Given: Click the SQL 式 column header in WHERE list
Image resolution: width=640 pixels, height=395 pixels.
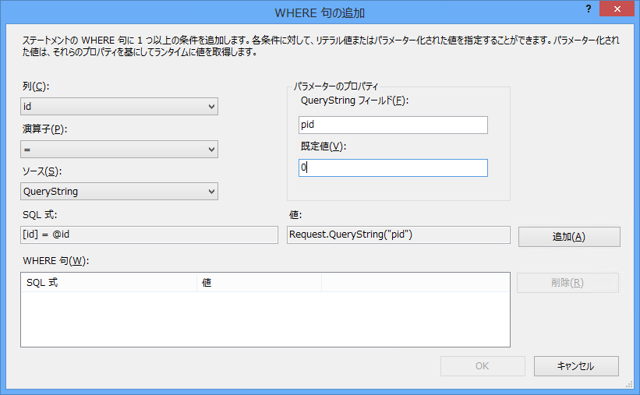Looking at the screenshot, I should click(x=109, y=283).
